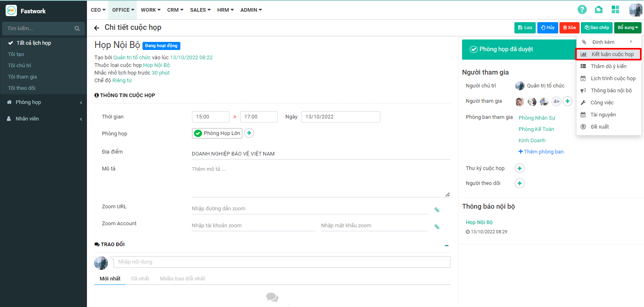644x307 pixels.
Task: Open the green apps grid icon
Action: (615, 10)
